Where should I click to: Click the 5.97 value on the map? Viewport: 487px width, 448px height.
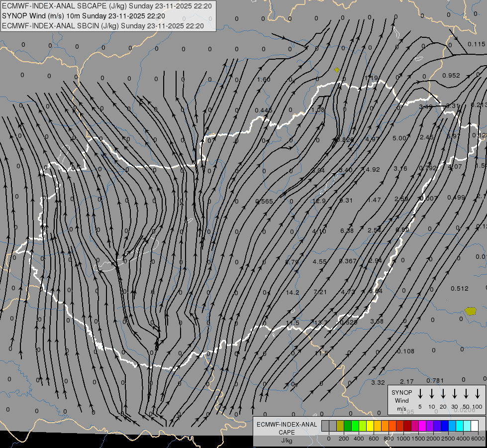453,136
